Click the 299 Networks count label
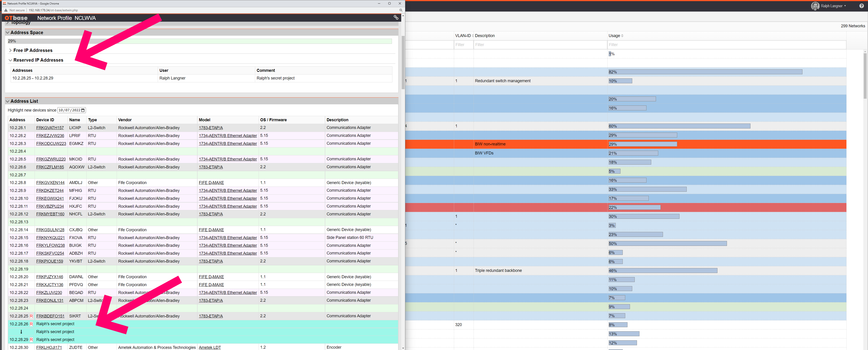Screen dimensions: 868x350 tap(852, 26)
